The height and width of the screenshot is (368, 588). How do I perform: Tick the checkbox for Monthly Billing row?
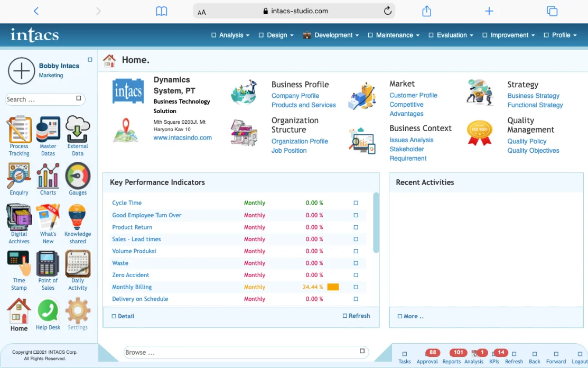pyautogui.click(x=356, y=287)
